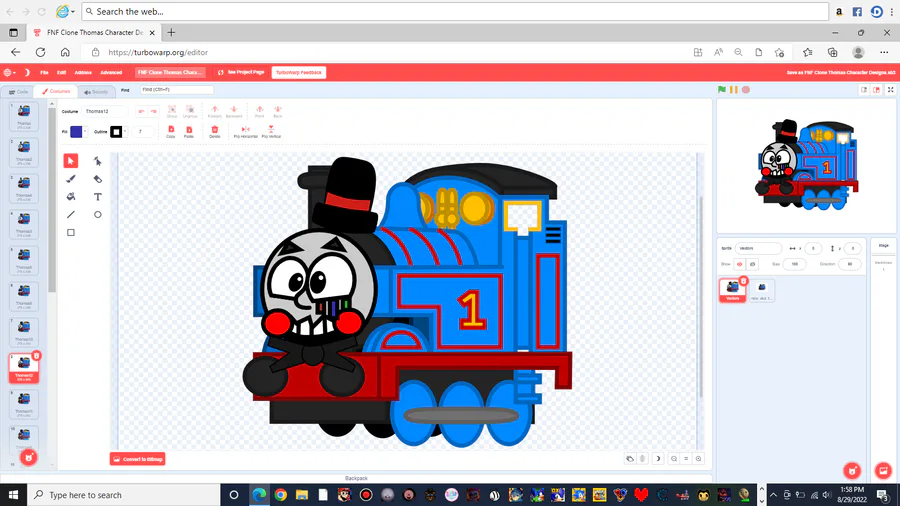Screen dimensions: 900x506
Task: Select costume thumbnail Thomas2
Action: pos(24,152)
